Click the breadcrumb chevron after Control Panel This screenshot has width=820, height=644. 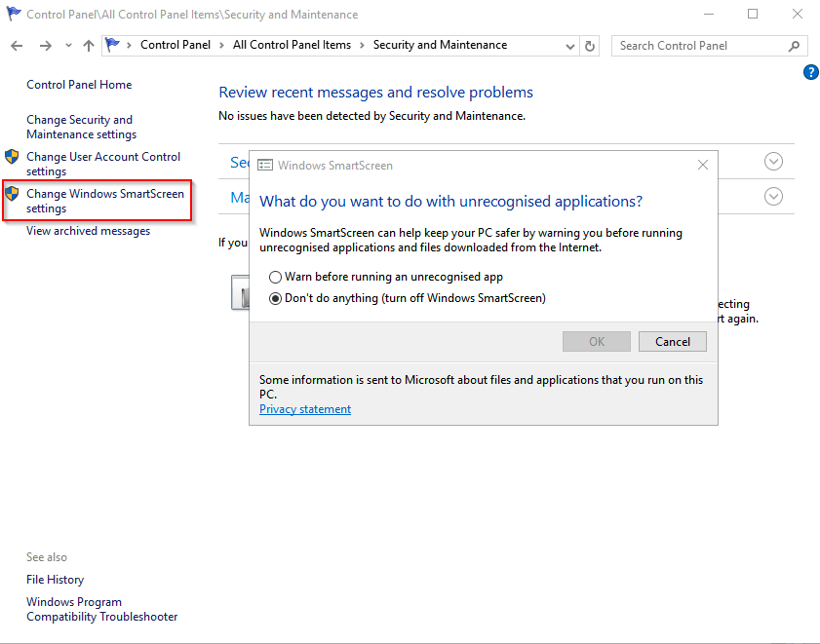click(x=221, y=46)
